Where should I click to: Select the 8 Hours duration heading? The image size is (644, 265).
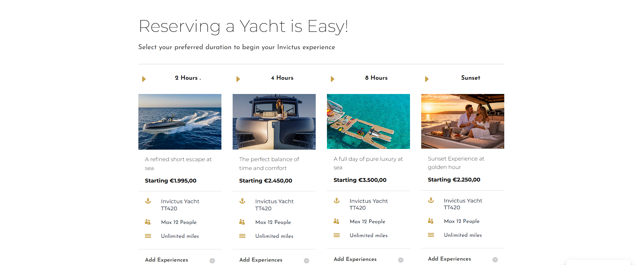click(x=376, y=78)
